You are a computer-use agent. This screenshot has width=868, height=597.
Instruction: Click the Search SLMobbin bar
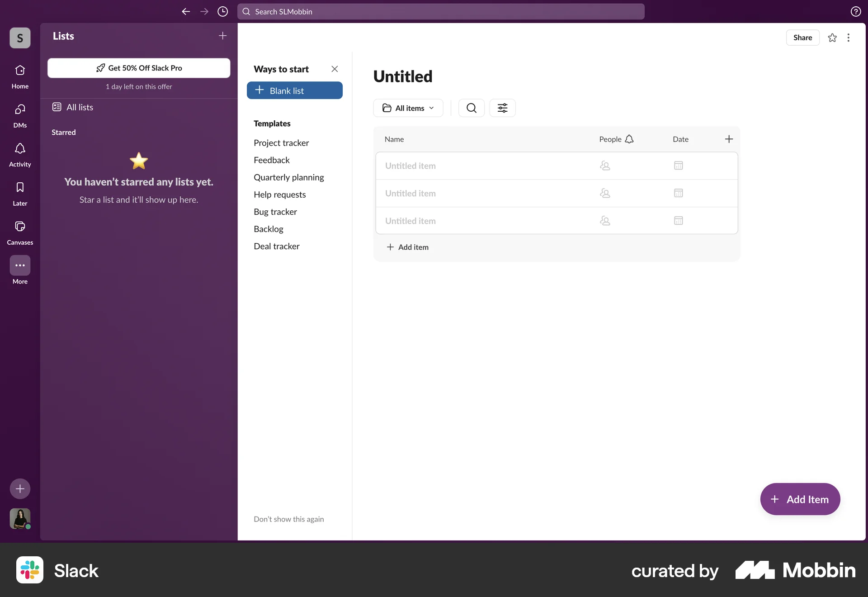(x=440, y=12)
